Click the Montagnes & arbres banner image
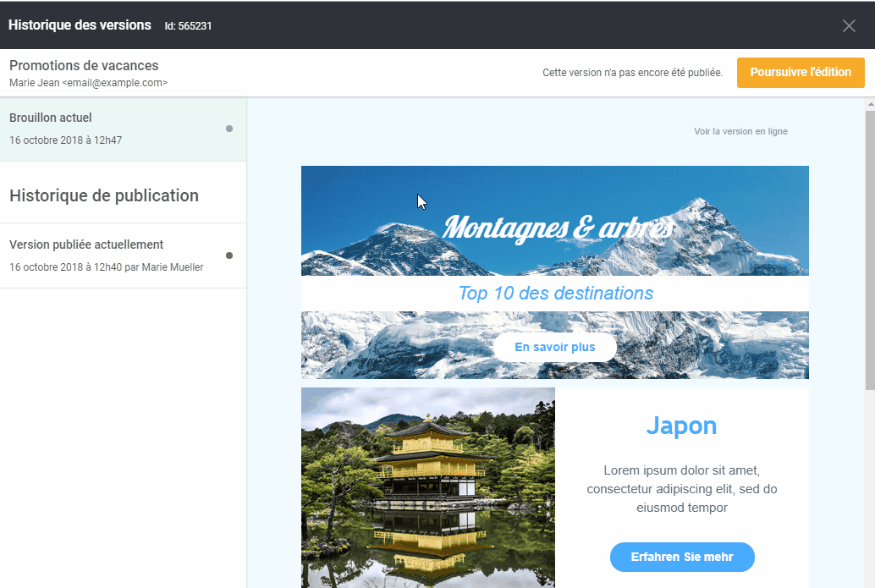Viewport: 875px width, 588px height. [554, 220]
